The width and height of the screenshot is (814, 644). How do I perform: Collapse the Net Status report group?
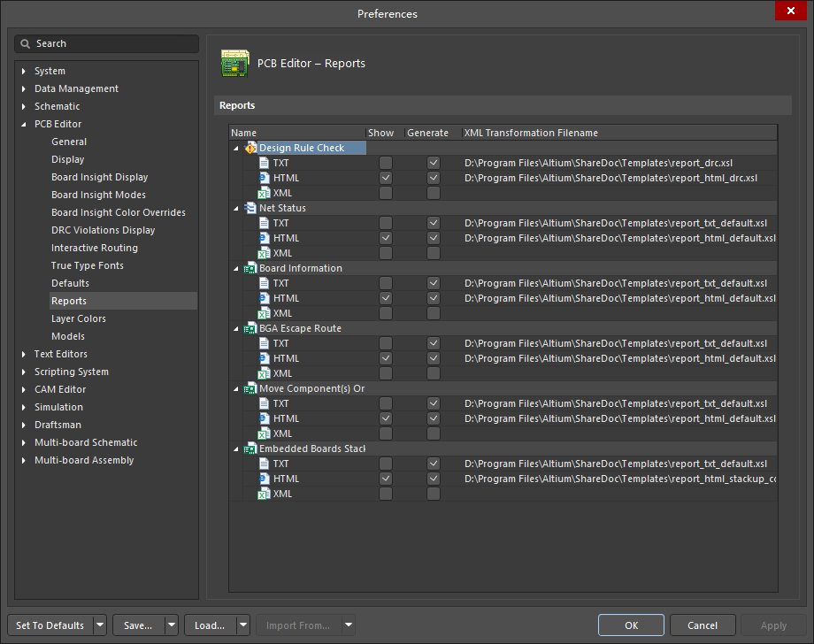(x=236, y=209)
